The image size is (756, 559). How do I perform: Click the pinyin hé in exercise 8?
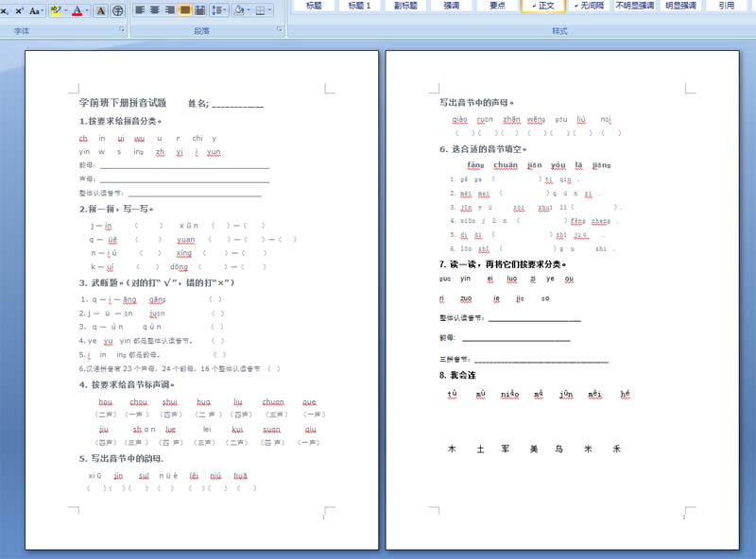pos(625,394)
